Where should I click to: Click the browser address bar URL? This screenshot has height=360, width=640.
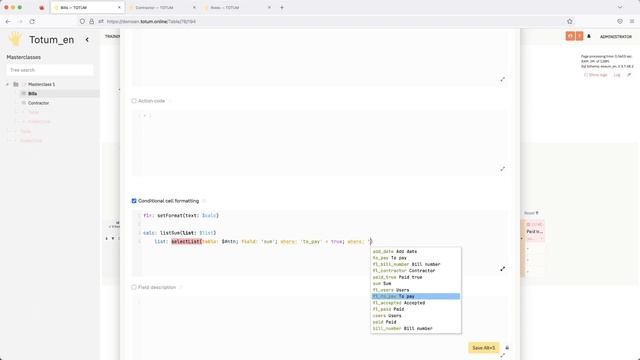tap(151, 21)
